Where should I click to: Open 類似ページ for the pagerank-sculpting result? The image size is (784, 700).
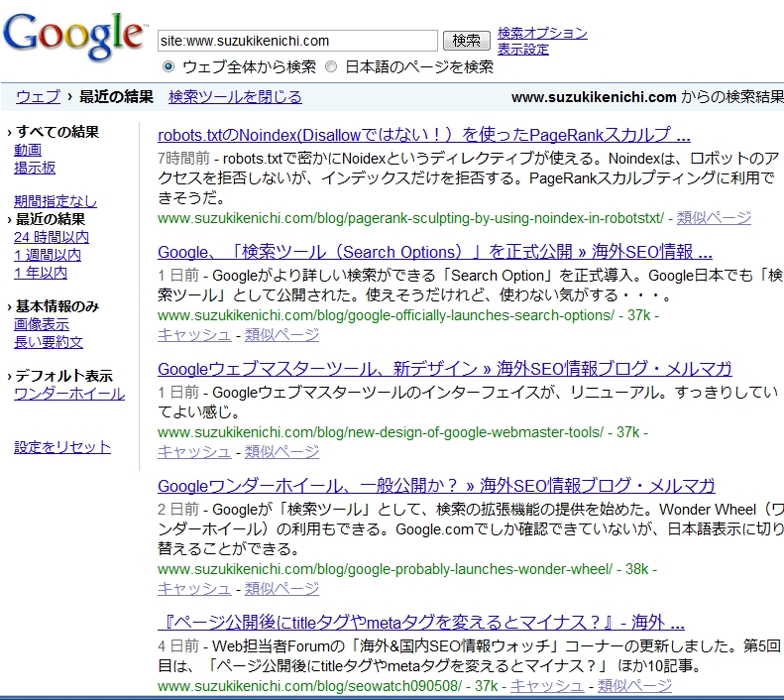pos(714,217)
